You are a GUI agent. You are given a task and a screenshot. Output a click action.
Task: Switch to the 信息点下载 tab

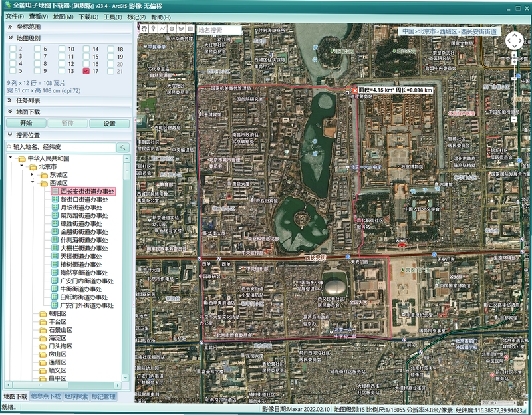point(46,396)
